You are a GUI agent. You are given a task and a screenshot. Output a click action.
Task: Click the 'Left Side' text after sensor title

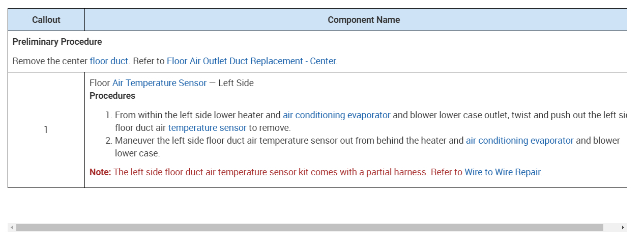point(236,83)
